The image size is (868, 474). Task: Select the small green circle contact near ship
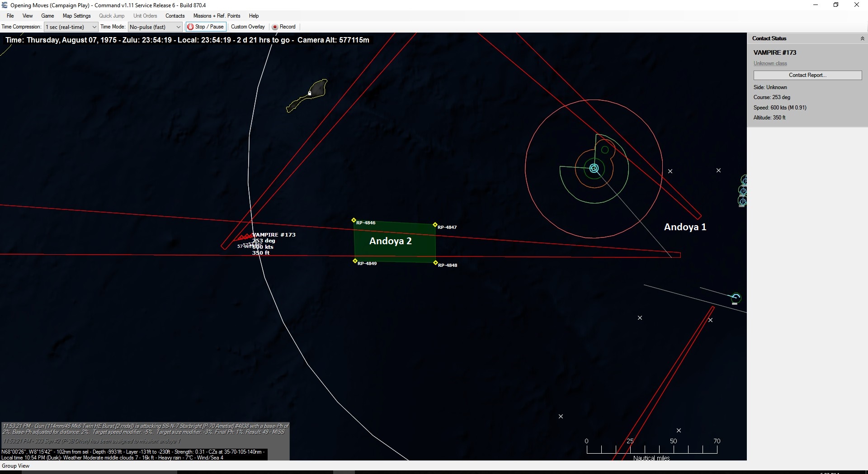pyautogui.click(x=605, y=150)
